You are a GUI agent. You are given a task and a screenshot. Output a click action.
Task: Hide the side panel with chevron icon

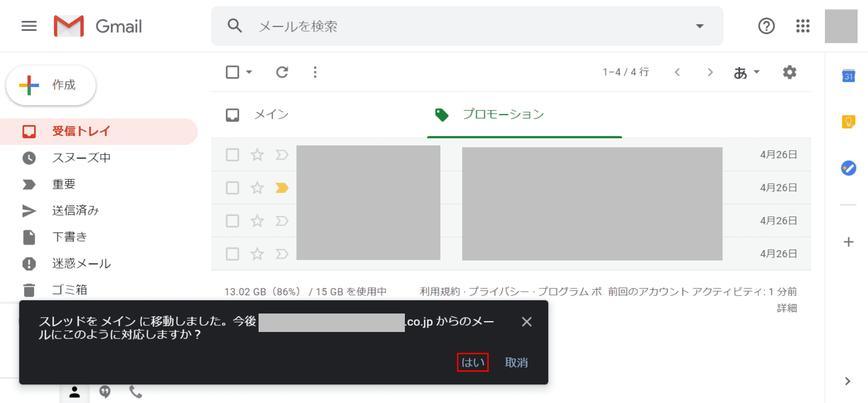(x=848, y=381)
